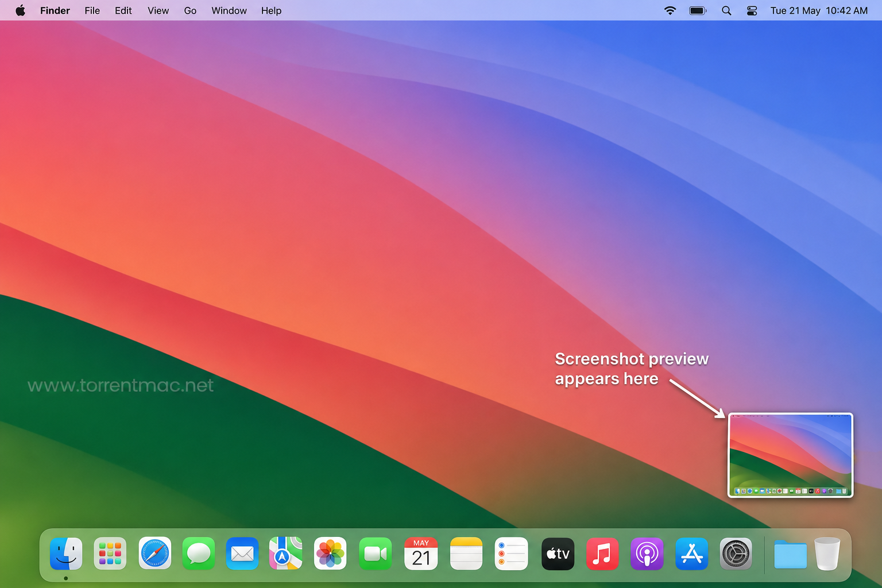Open the Go menu
Screen dimensions: 882x588
coord(190,10)
